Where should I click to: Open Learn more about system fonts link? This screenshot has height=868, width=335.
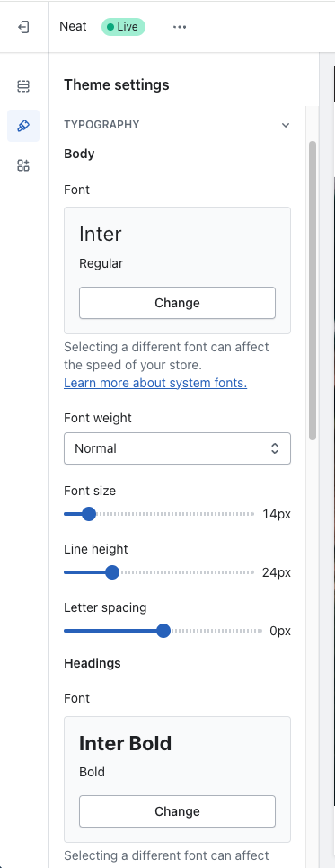coord(155,383)
